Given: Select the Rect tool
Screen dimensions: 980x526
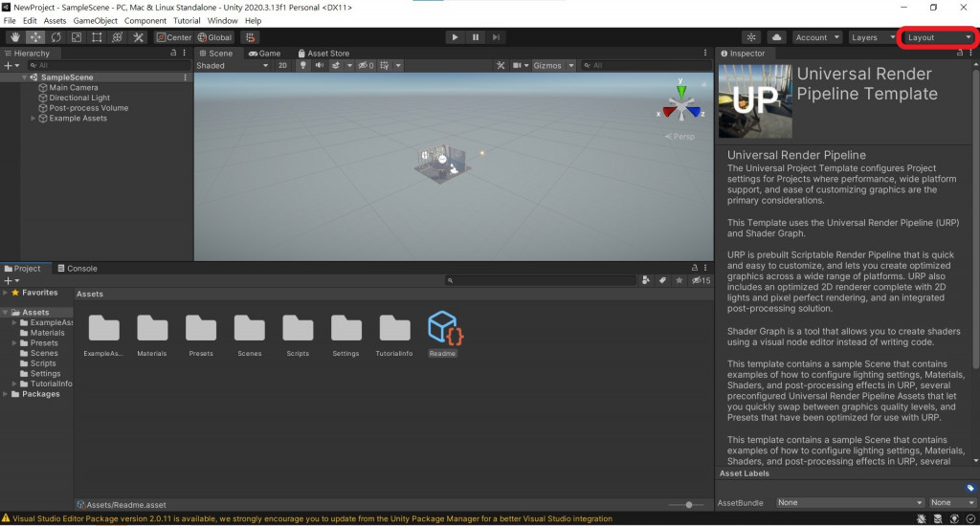Looking at the screenshot, I should [97, 37].
